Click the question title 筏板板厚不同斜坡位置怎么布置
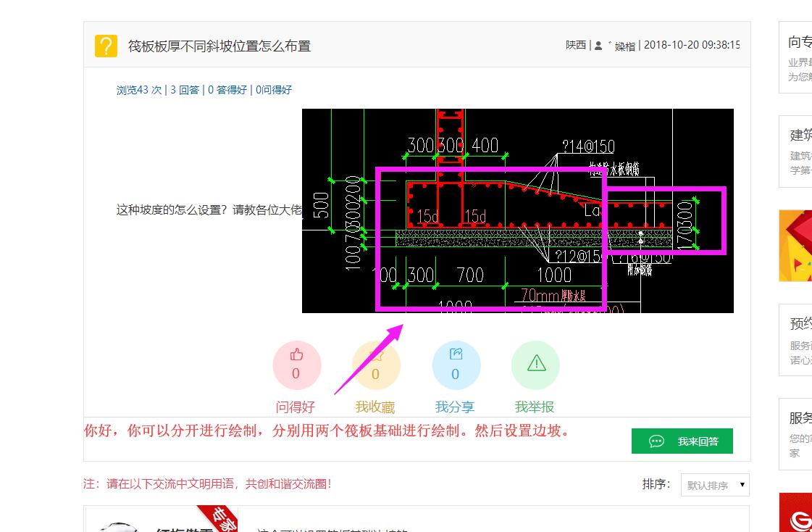Screen dimensions: 812x532 pos(219,46)
